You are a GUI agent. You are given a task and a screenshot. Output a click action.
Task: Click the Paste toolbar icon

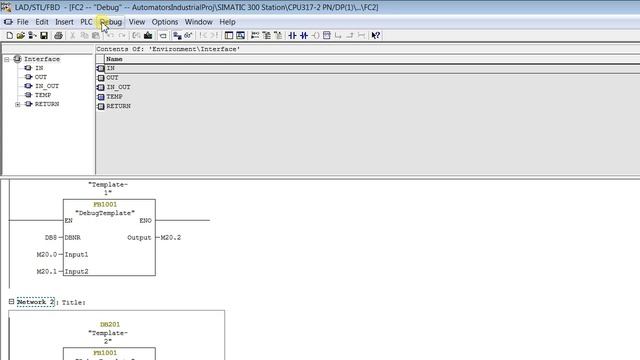click(x=96, y=36)
